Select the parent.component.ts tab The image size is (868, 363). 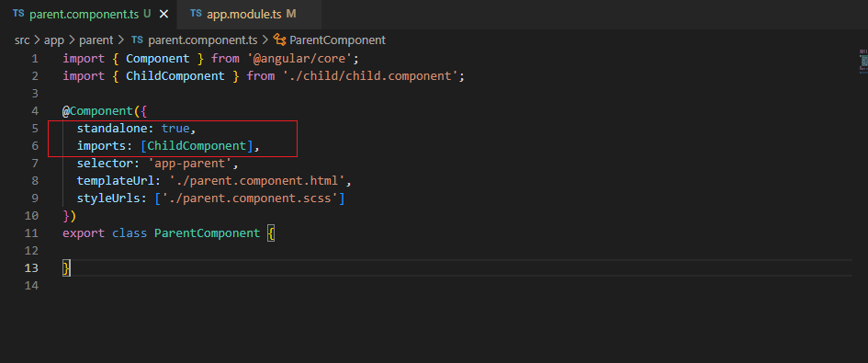[x=88, y=15]
